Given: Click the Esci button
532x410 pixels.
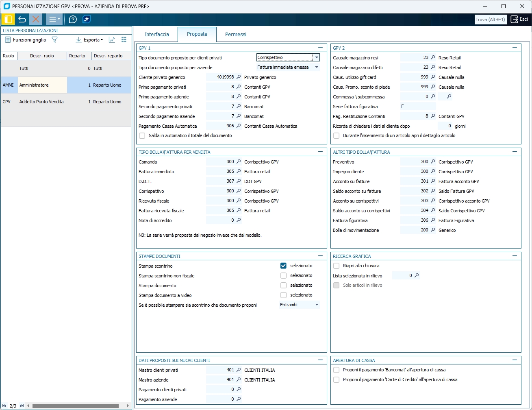Looking at the screenshot, I should pyautogui.click(x=519, y=19).
